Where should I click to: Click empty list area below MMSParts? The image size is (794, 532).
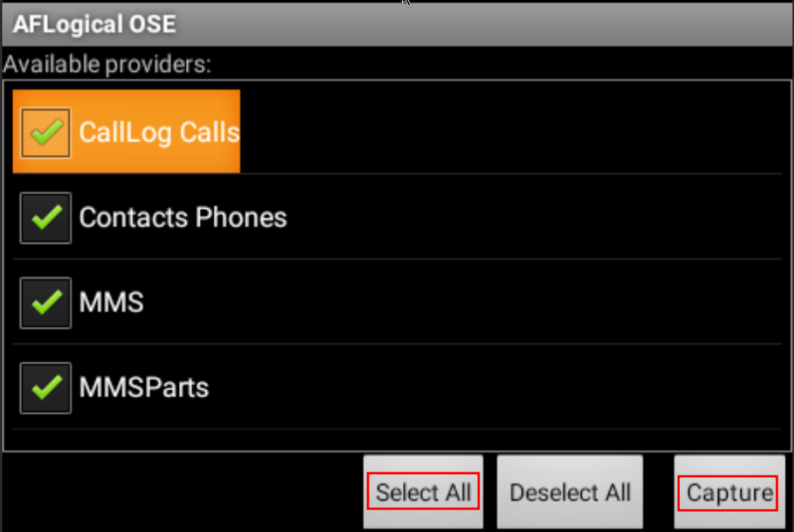pos(397,439)
